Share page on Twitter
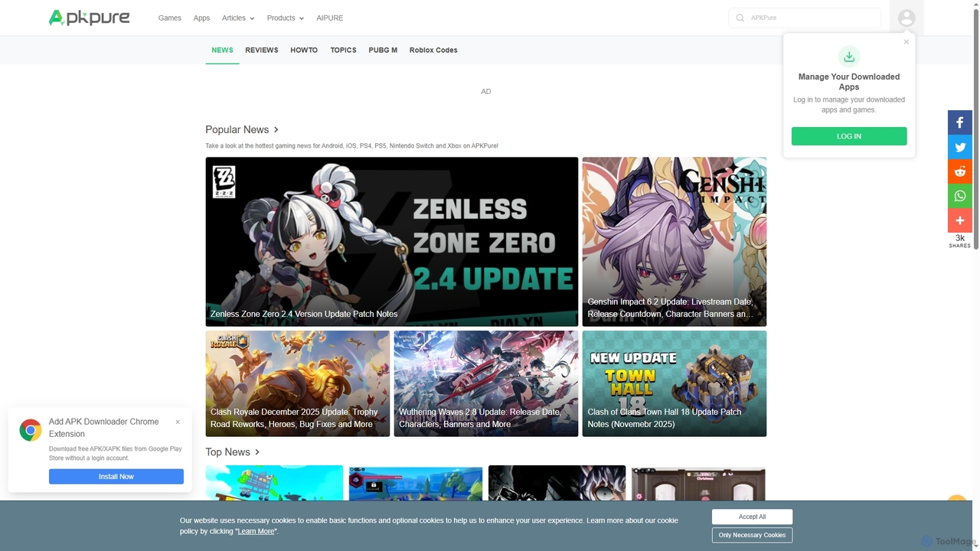Image resolution: width=980 pixels, height=551 pixels. pos(960,147)
